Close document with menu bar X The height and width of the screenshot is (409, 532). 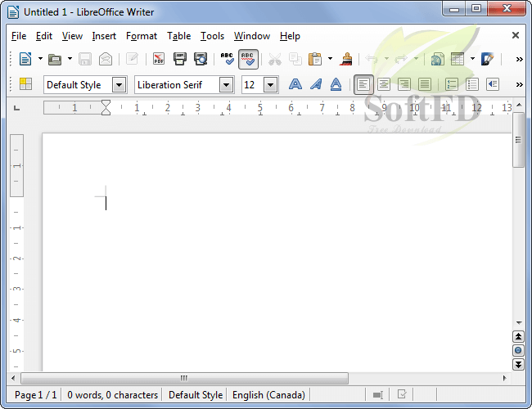pos(516,35)
